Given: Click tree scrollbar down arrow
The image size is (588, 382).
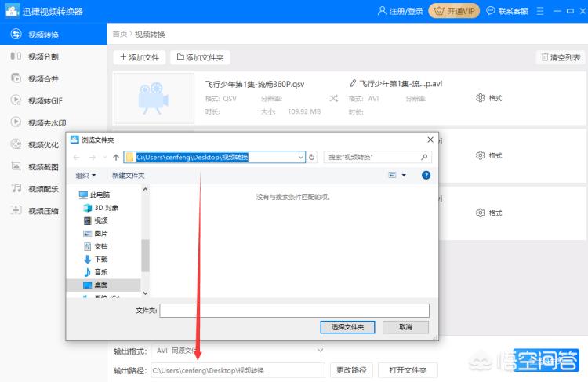Looking at the screenshot, I should [x=145, y=293].
